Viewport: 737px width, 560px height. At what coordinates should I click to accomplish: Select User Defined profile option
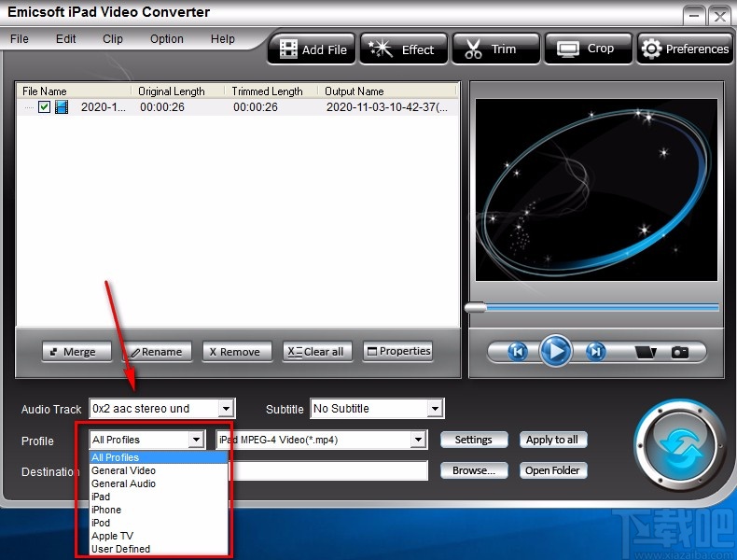pos(159,549)
